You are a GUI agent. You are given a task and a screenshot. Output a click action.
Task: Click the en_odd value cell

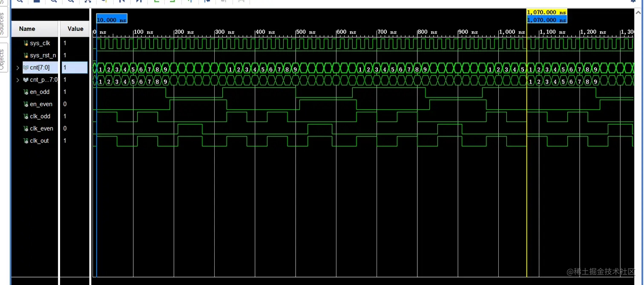(x=75, y=92)
